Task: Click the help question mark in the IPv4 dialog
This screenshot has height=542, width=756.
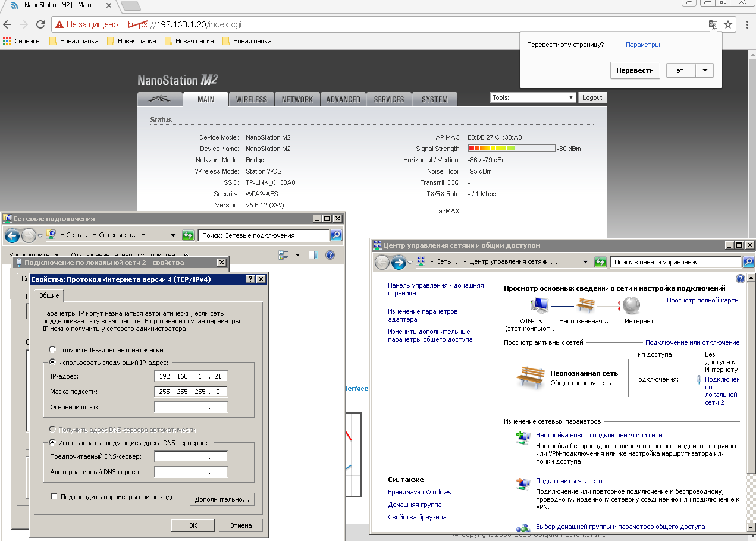Action: [x=250, y=279]
